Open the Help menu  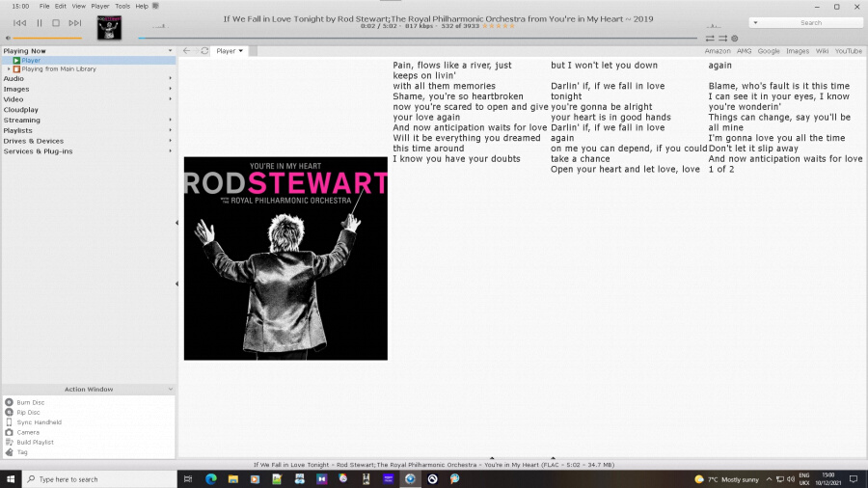142,6
